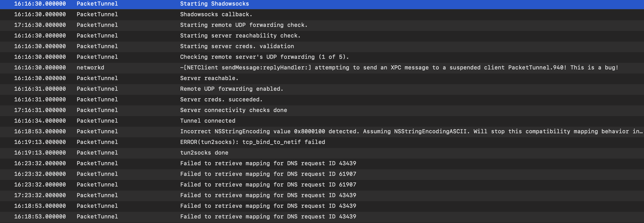
Task: Click timestamp of the ERROR(tun2socks) row
Action: pyautogui.click(x=40, y=142)
